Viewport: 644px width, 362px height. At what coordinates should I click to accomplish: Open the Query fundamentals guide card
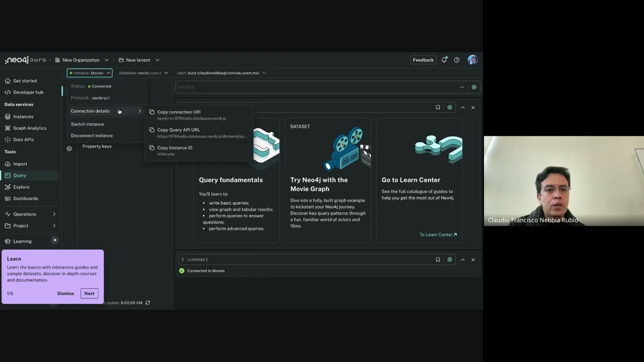(236, 180)
